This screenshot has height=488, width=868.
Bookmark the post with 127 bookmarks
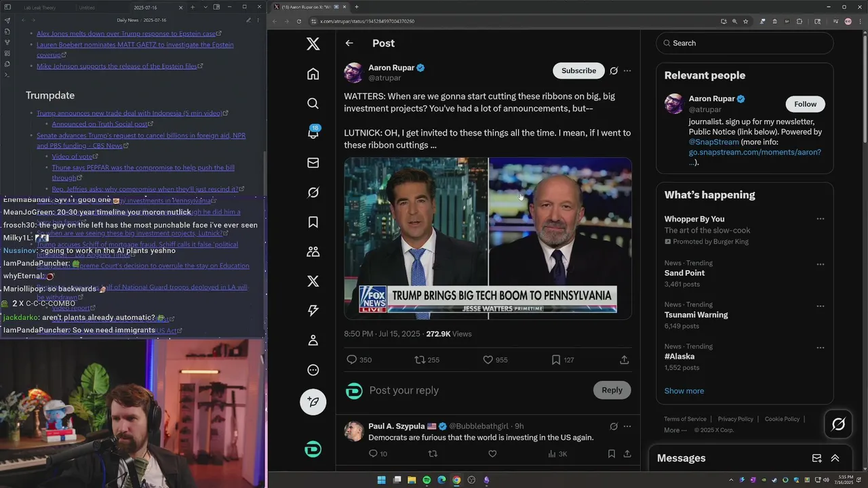562,360
